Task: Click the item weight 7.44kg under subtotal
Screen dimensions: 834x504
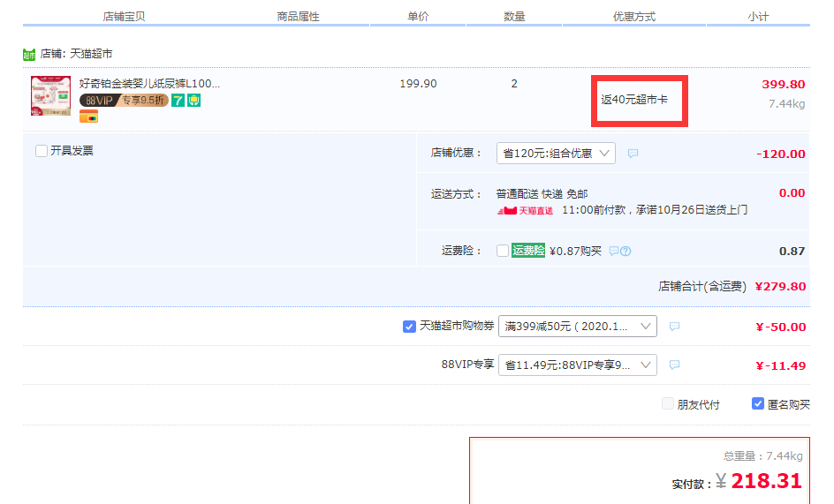Action: pyautogui.click(x=786, y=103)
